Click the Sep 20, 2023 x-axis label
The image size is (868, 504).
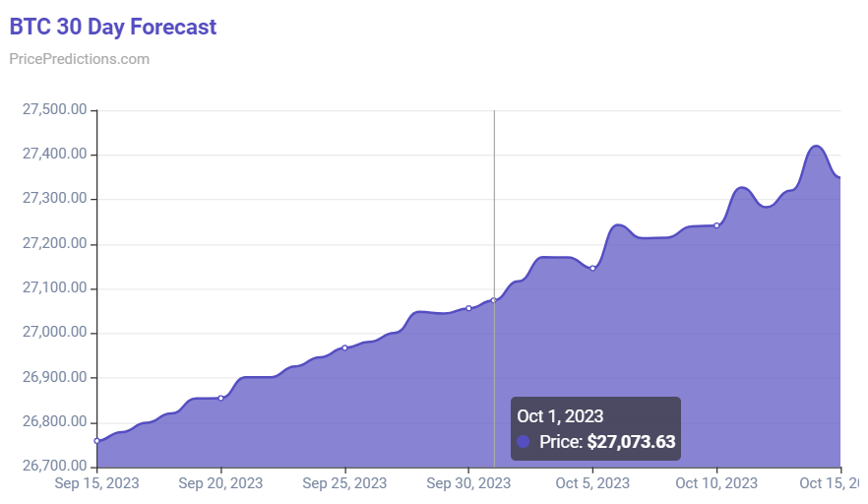coord(220,483)
